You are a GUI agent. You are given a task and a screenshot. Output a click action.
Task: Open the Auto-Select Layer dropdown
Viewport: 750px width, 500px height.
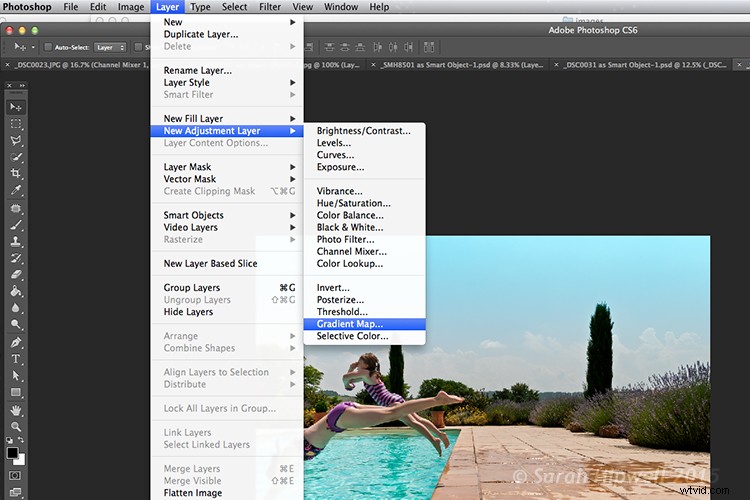tap(110, 47)
